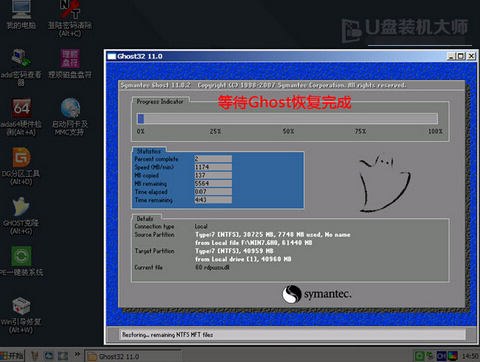Click the first quick launch icon on taskbar
480x362 pixels.
35,356
